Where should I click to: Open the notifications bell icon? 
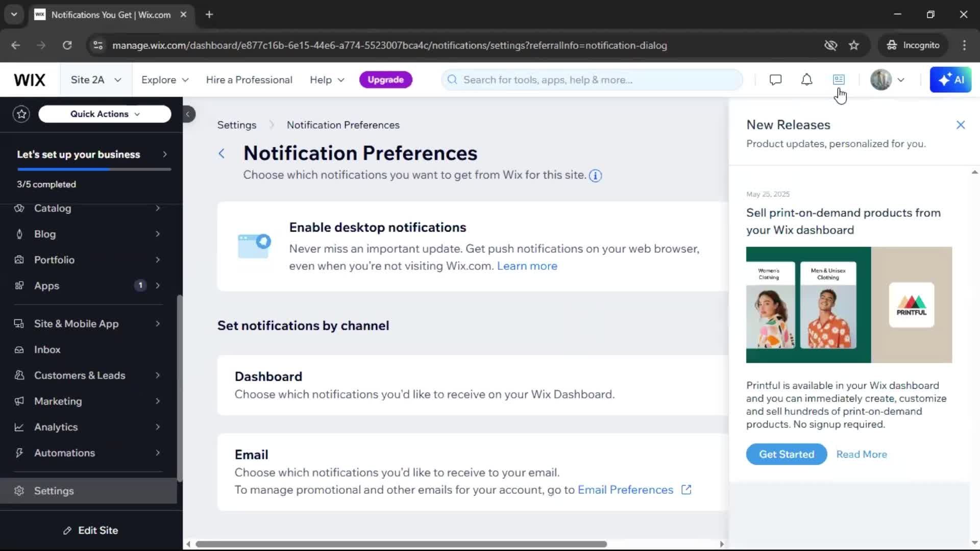[x=806, y=80]
